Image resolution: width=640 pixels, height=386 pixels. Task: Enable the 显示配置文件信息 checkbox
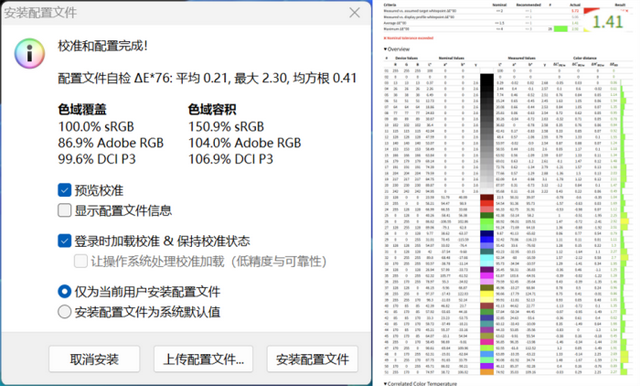64,210
